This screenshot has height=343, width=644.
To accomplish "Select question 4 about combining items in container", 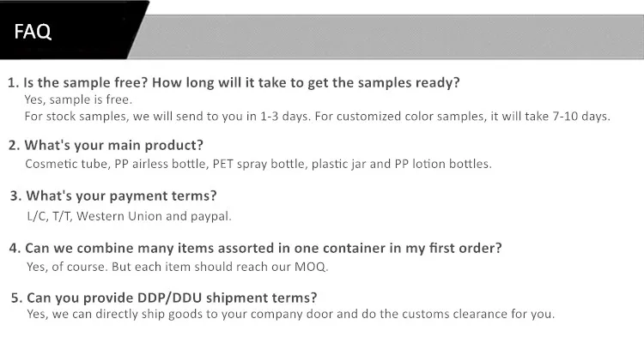I will [x=256, y=248].
